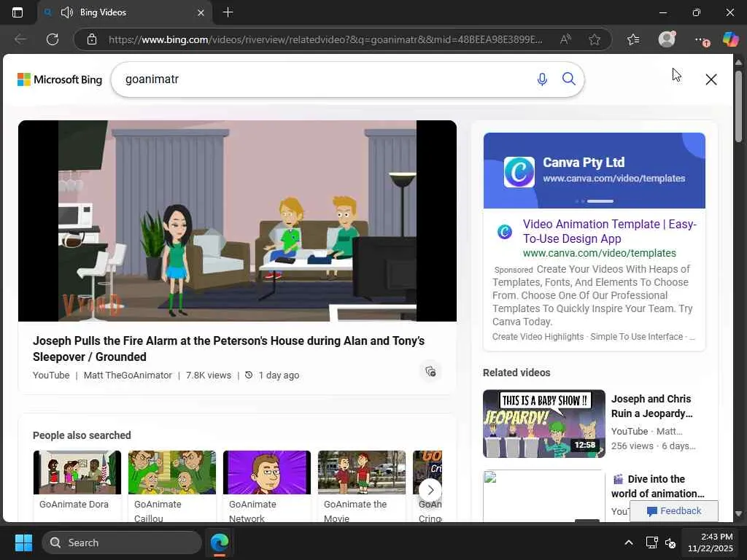Save video icon next to view count
747x560 pixels.
(x=430, y=371)
